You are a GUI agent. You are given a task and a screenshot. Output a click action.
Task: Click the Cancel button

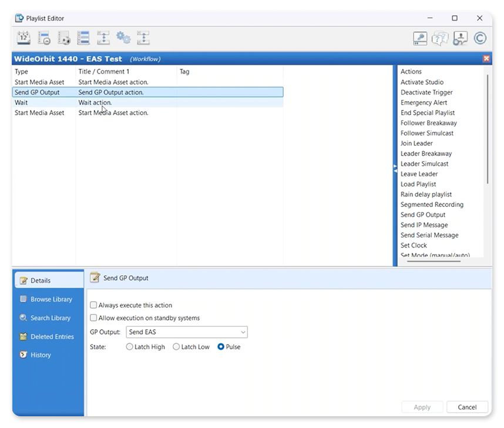tap(467, 407)
